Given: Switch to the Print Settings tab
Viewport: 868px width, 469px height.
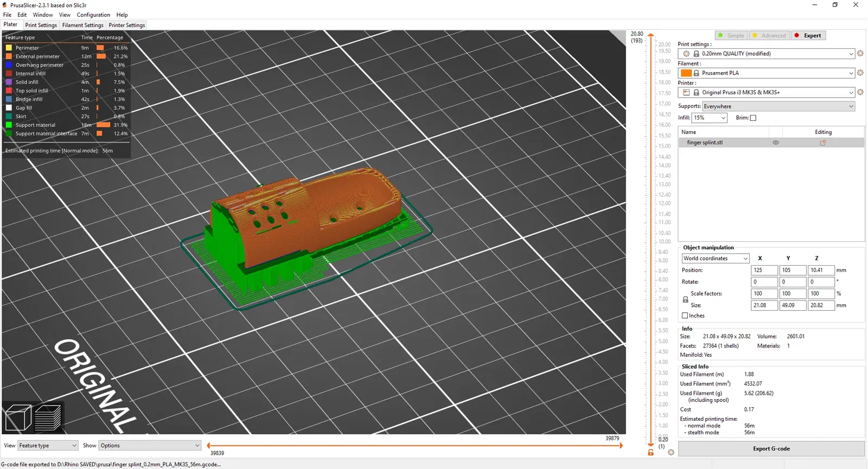Looking at the screenshot, I should (41, 25).
